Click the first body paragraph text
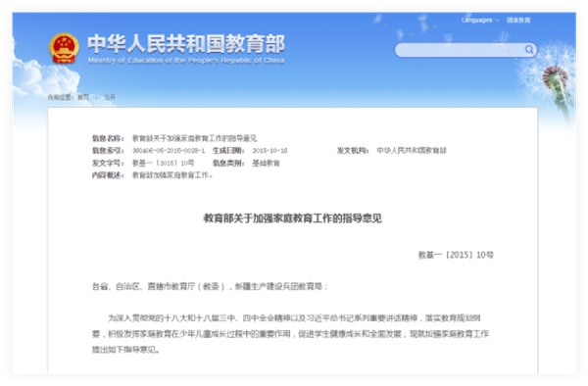The height and width of the screenshot is (386, 588). tap(291, 334)
